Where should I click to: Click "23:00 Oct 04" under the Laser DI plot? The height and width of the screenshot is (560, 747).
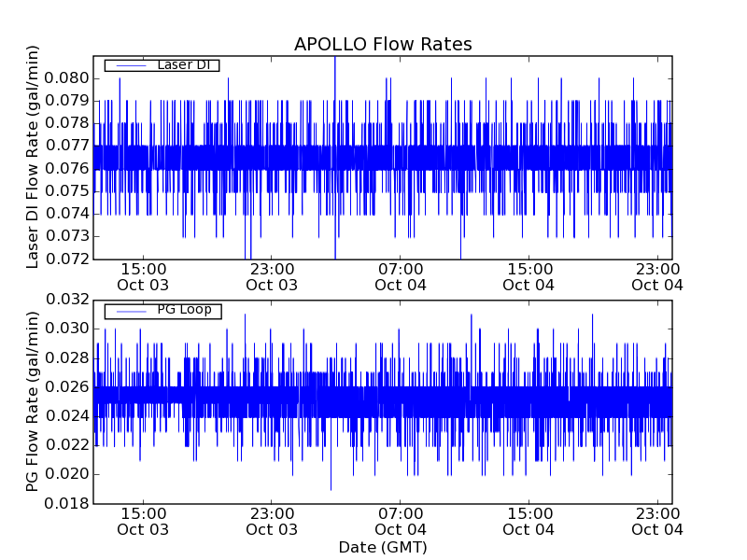(657, 277)
